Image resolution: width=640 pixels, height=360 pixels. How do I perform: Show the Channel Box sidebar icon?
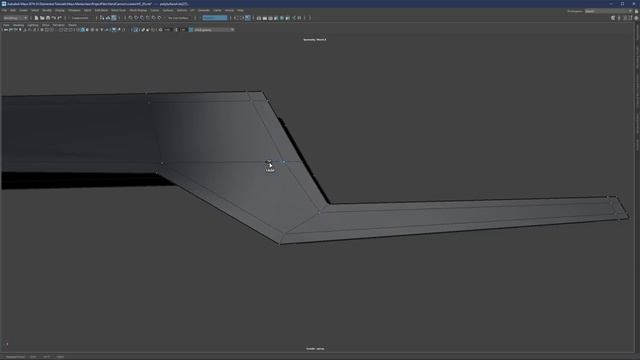point(636,18)
